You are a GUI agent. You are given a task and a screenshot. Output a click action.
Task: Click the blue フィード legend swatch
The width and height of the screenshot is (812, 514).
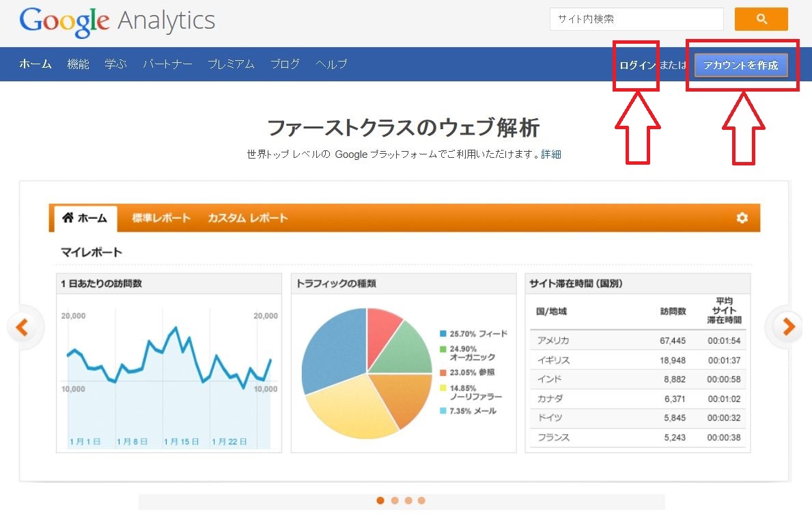(x=443, y=334)
